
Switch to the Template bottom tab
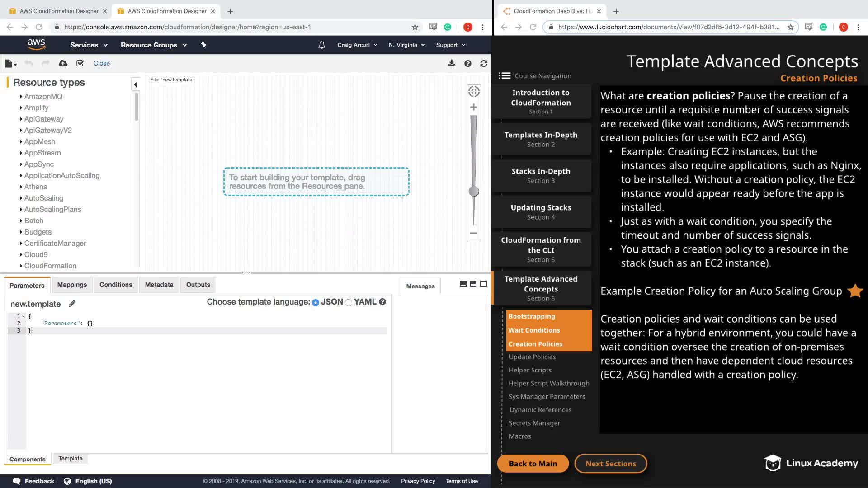[71, 458]
